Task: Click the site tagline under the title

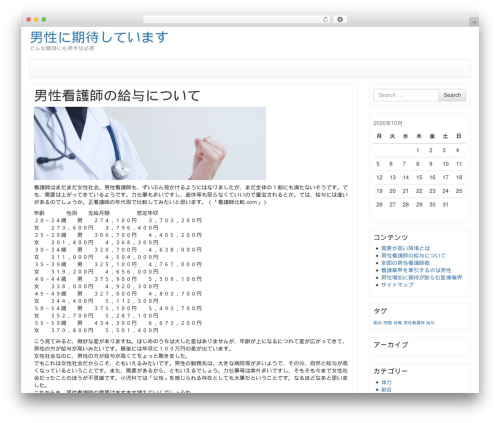Action: (62, 48)
